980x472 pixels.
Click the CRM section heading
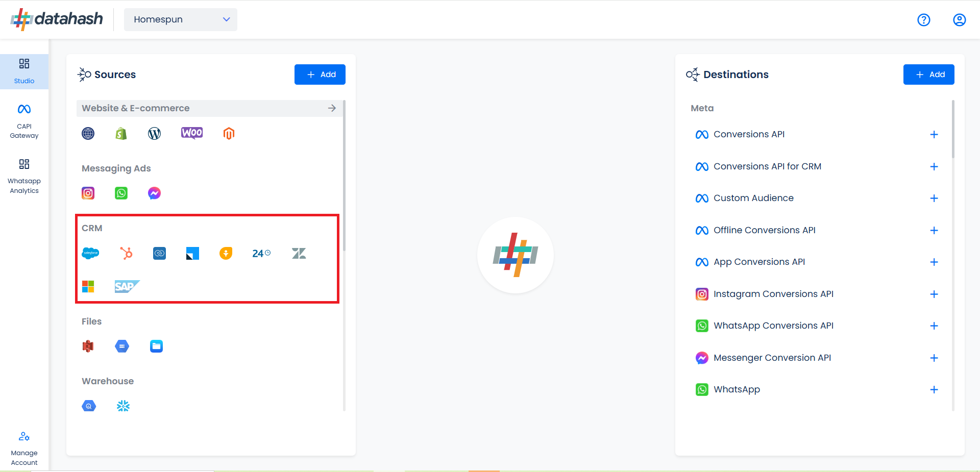[92, 228]
